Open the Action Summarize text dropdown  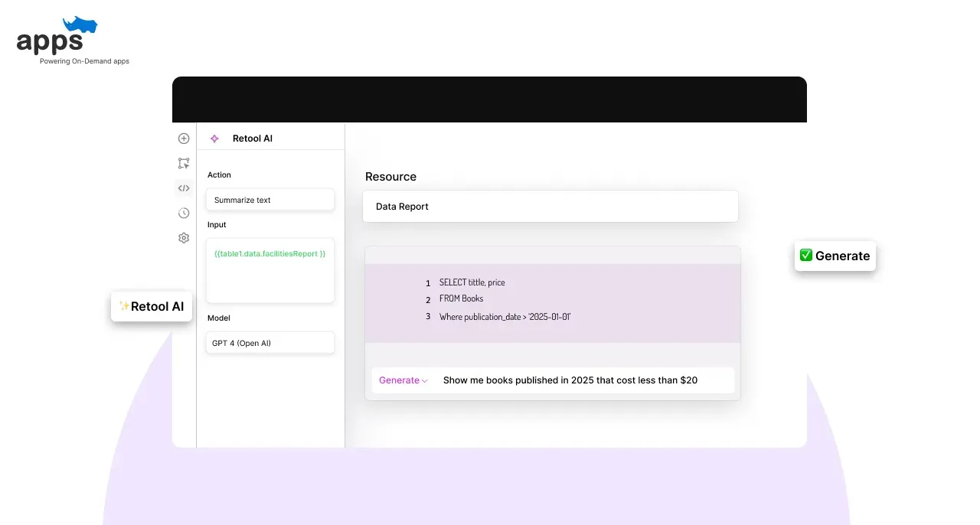coord(270,200)
